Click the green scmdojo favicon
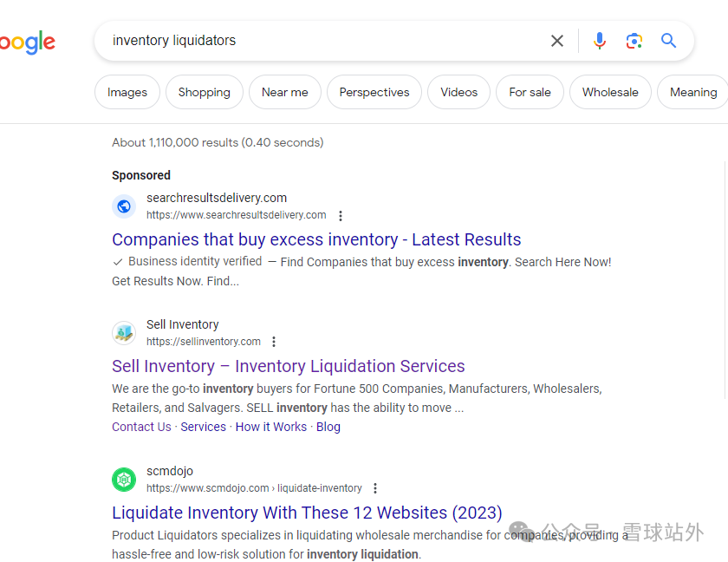 click(x=124, y=480)
